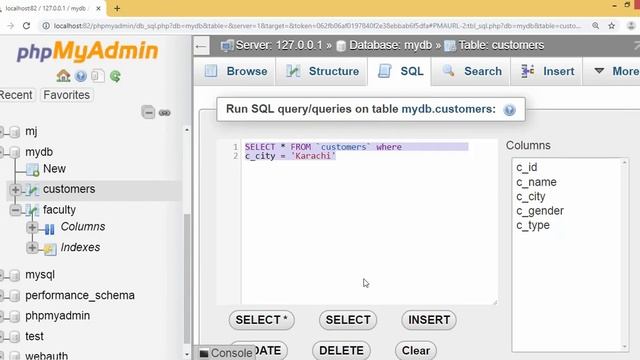Click the link with main panel chain icon
The height and width of the screenshot is (360, 640).
(x=165, y=113)
